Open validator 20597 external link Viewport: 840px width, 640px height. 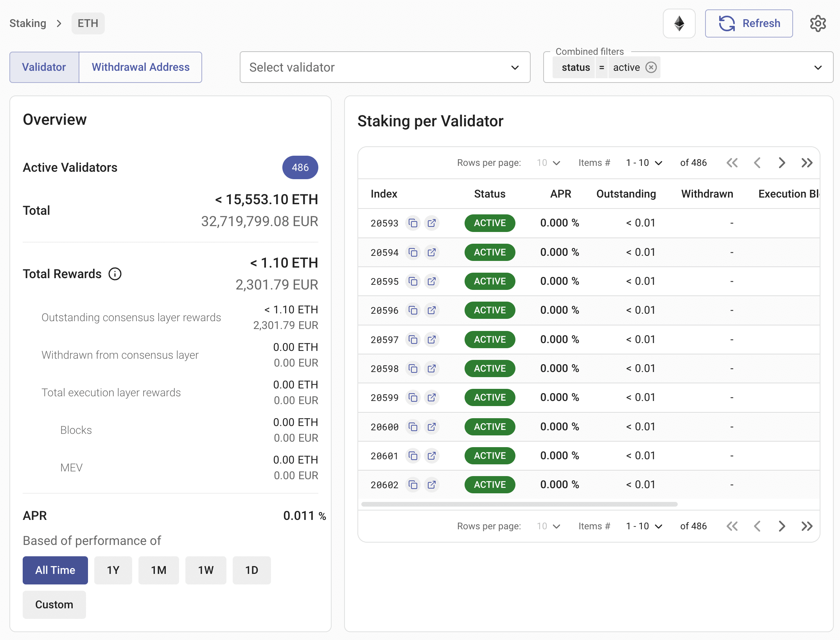(x=432, y=340)
